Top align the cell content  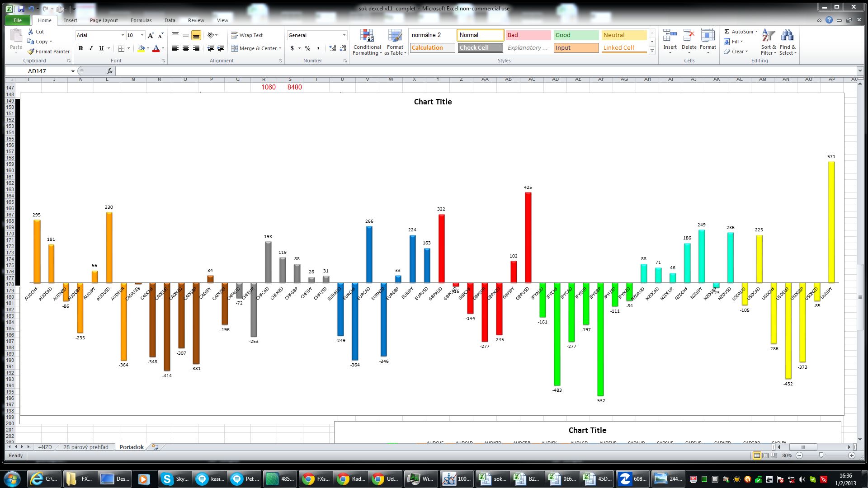175,35
